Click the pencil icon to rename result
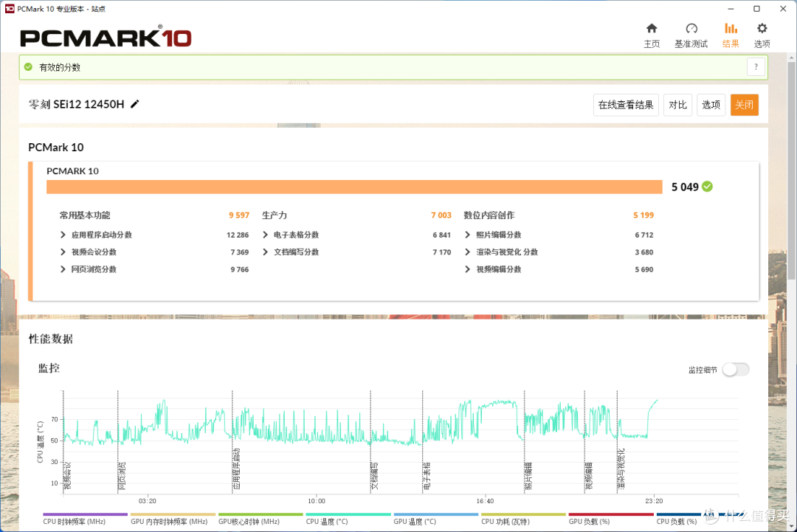The height and width of the screenshot is (532, 797). click(x=135, y=104)
